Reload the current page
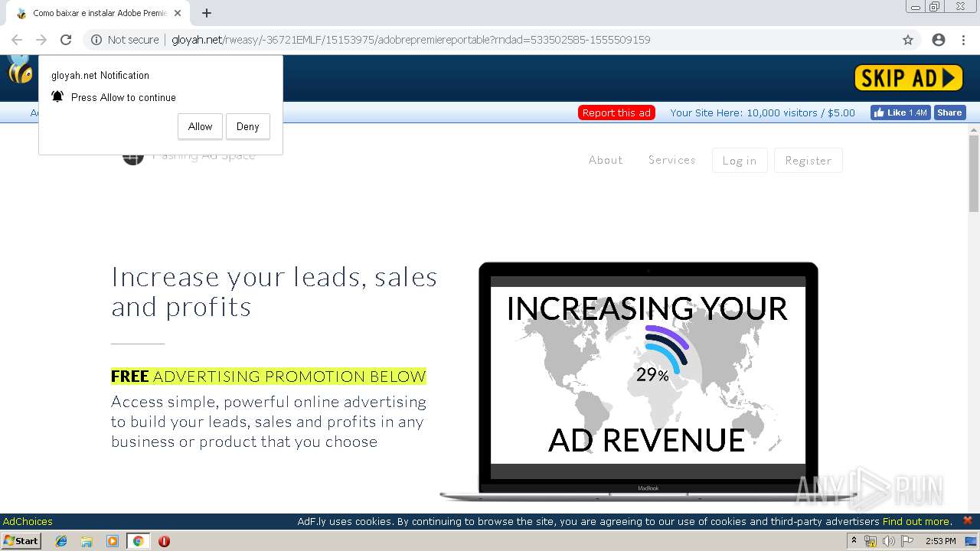 tap(66, 40)
